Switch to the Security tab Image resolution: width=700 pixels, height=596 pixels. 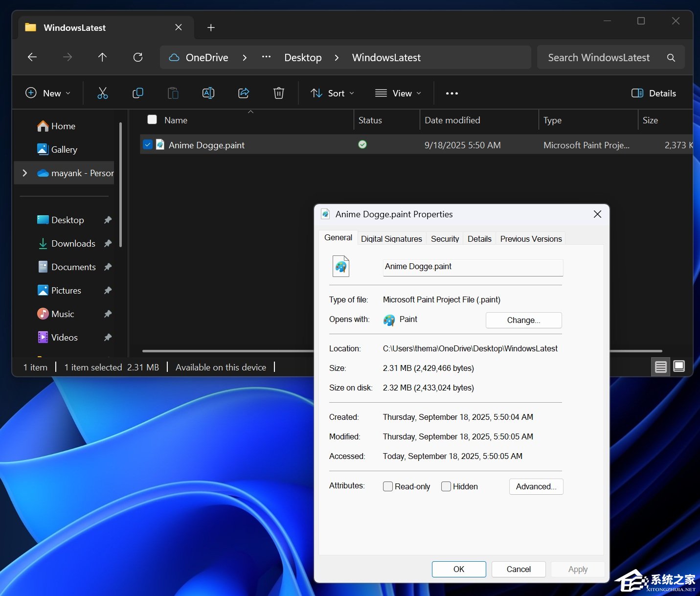[444, 239]
